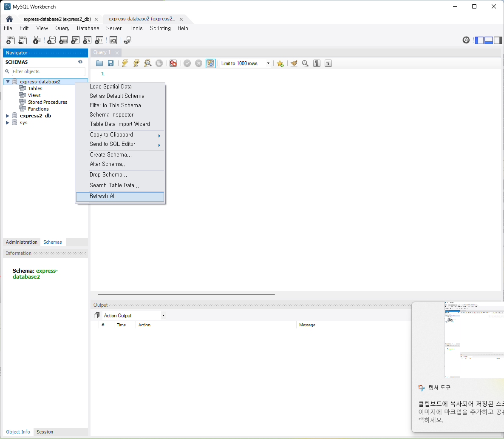The image size is (504, 439).
Task: Execute statement under cursor icon
Action: pyautogui.click(x=136, y=63)
